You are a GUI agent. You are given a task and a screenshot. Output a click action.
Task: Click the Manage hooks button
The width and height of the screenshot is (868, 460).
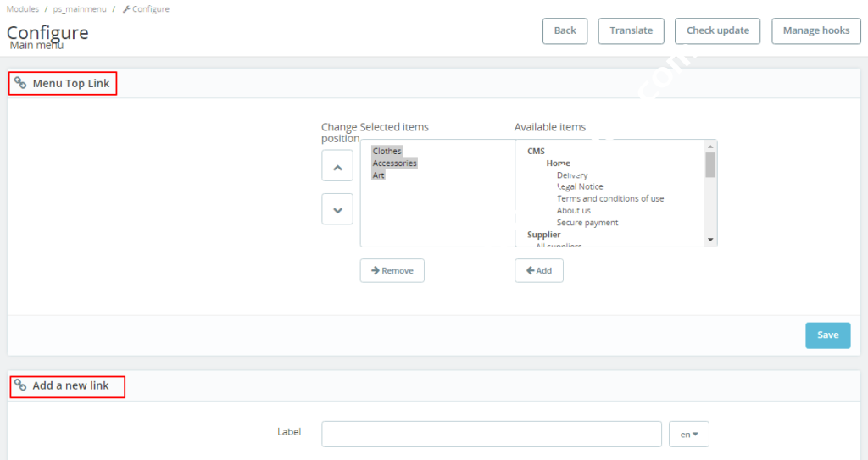pos(815,30)
